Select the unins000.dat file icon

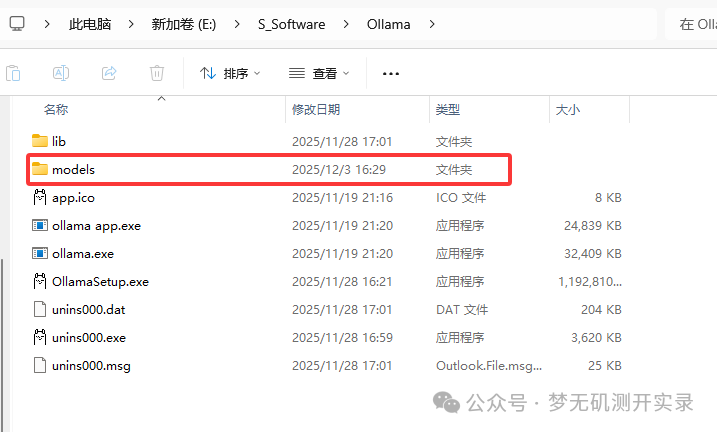tap(40, 309)
